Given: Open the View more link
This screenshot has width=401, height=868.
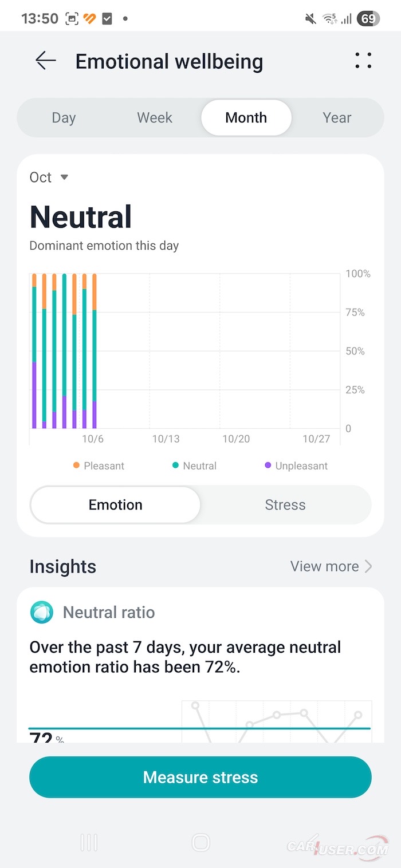Looking at the screenshot, I should 325,566.
